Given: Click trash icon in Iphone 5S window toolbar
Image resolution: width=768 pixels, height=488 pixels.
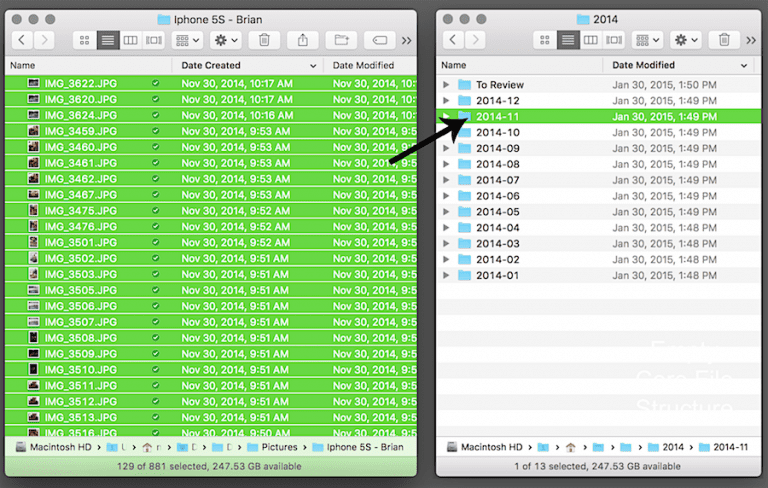Looking at the screenshot, I should [264, 40].
